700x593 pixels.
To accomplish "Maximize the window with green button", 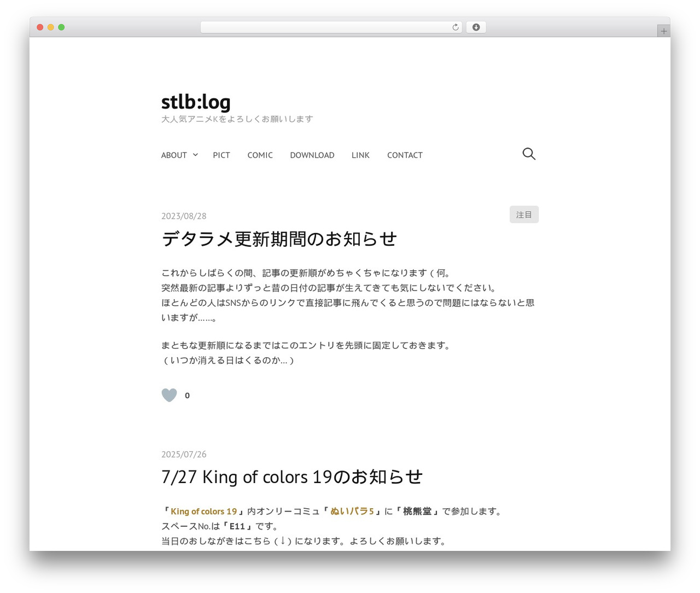I will 61,27.
